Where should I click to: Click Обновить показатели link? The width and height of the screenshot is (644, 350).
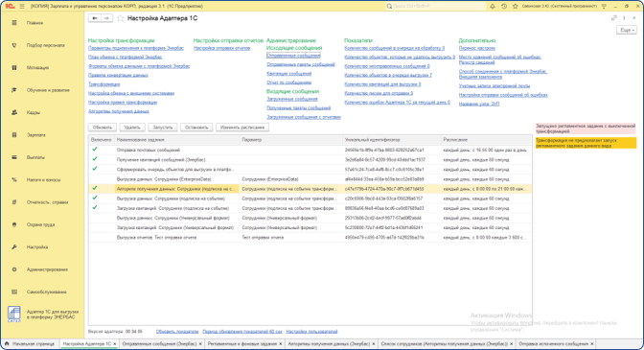177,331
